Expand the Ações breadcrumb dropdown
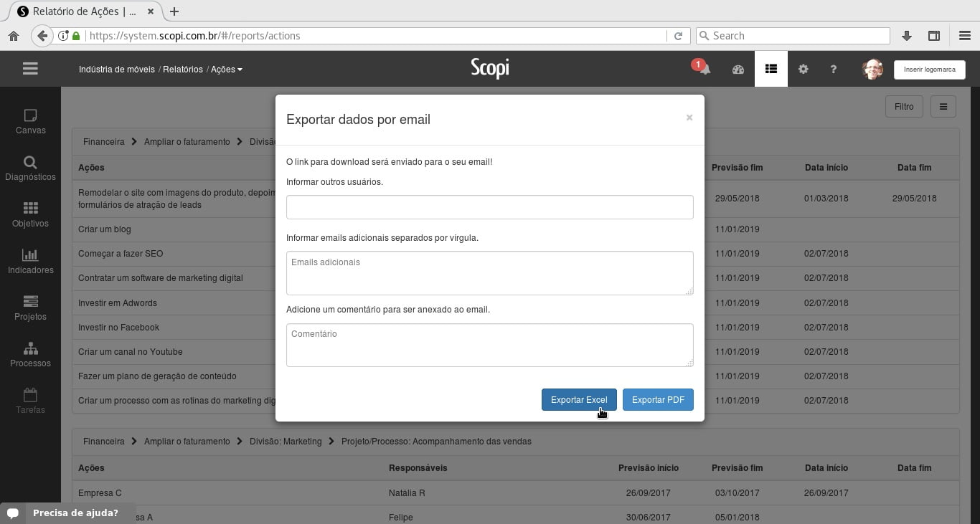 tap(227, 70)
